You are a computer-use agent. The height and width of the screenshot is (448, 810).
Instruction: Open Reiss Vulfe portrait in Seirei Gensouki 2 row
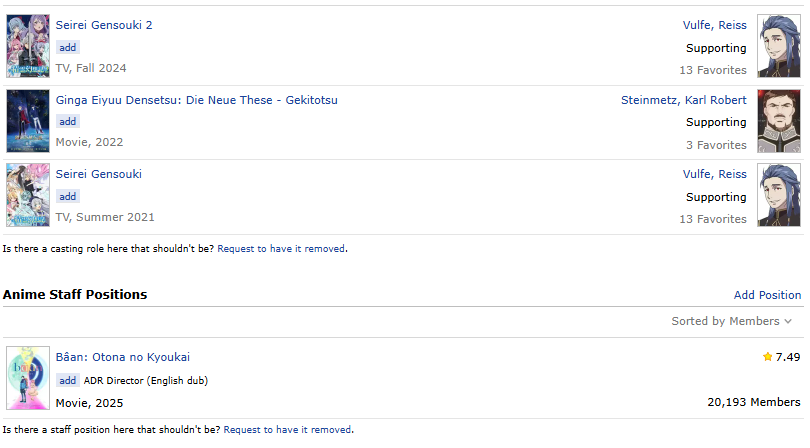[x=778, y=46]
